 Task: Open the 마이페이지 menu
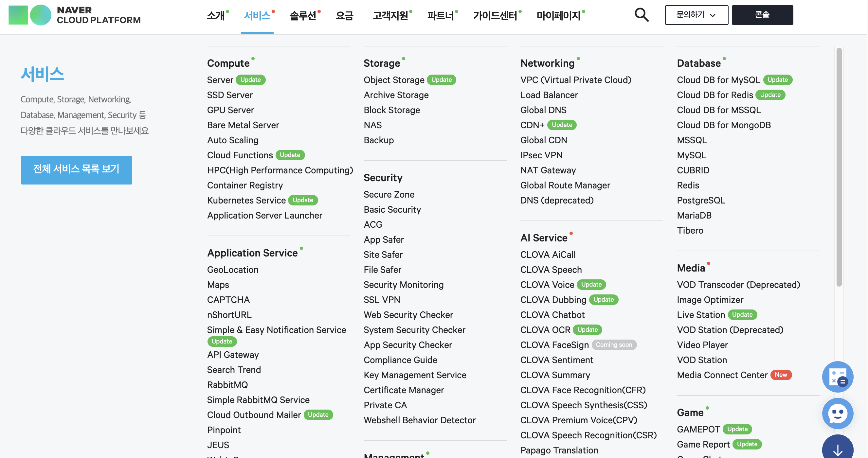pos(558,15)
